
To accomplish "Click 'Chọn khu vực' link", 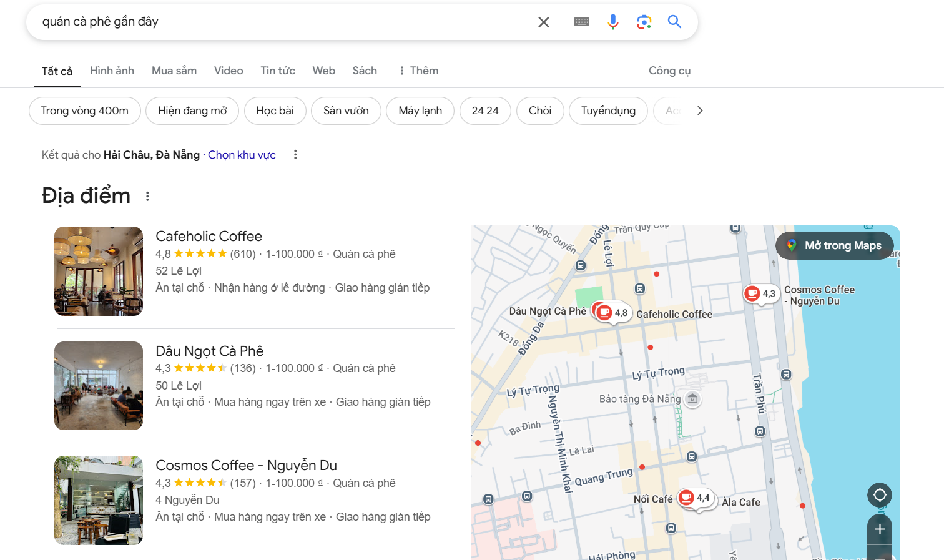I will 242,155.
